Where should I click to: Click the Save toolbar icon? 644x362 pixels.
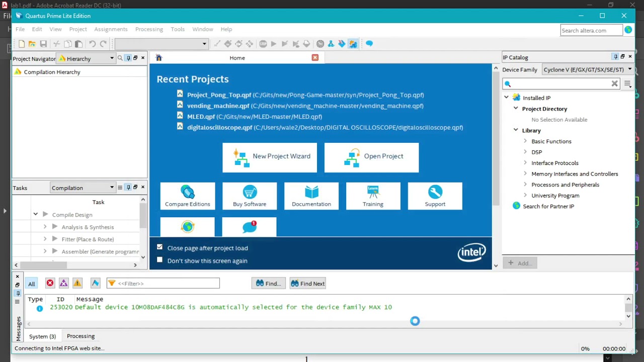point(43,44)
